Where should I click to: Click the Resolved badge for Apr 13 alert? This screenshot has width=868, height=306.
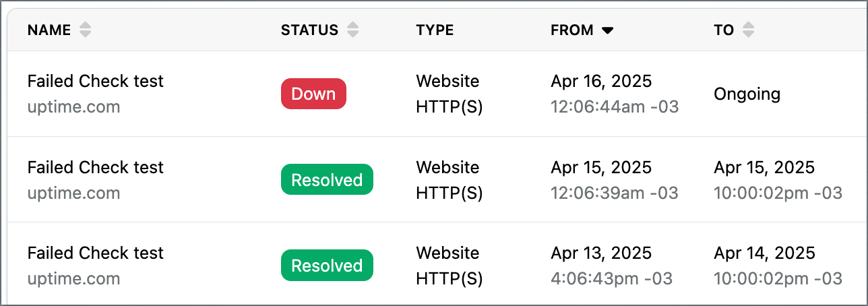327,266
